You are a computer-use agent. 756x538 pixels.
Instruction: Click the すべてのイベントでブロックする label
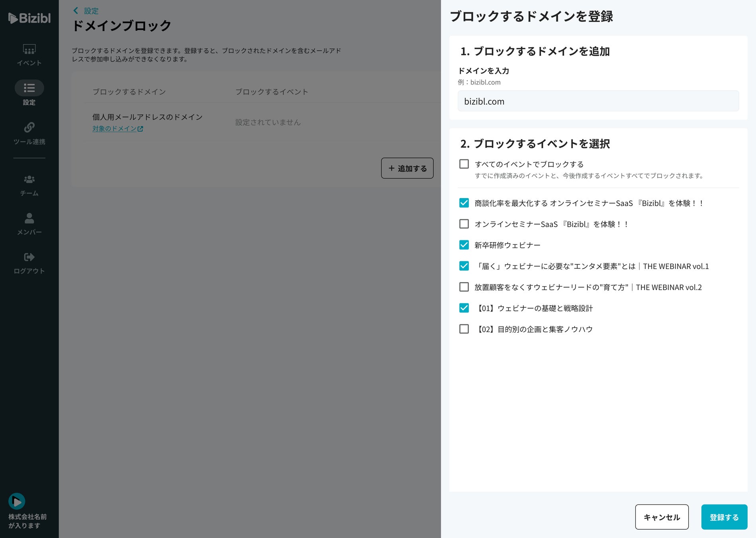click(x=529, y=164)
